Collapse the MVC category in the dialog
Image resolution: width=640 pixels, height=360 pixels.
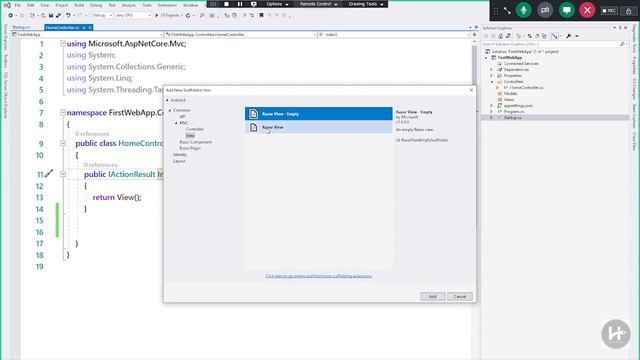[x=176, y=123]
